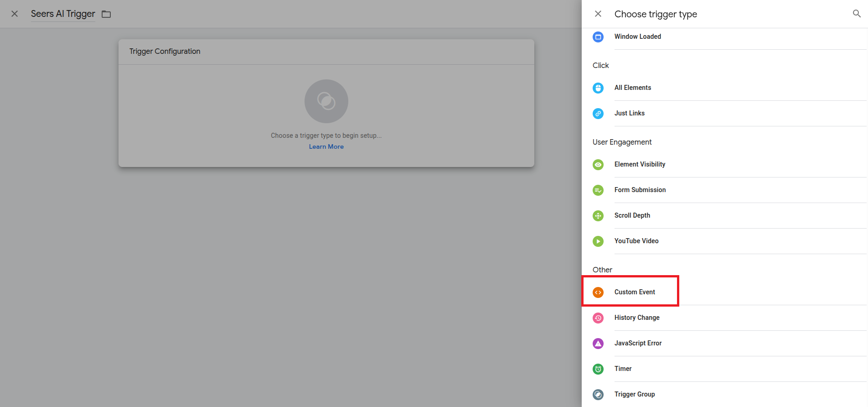Image resolution: width=868 pixels, height=407 pixels.
Task: Select the Trigger Group icon
Action: point(598,394)
